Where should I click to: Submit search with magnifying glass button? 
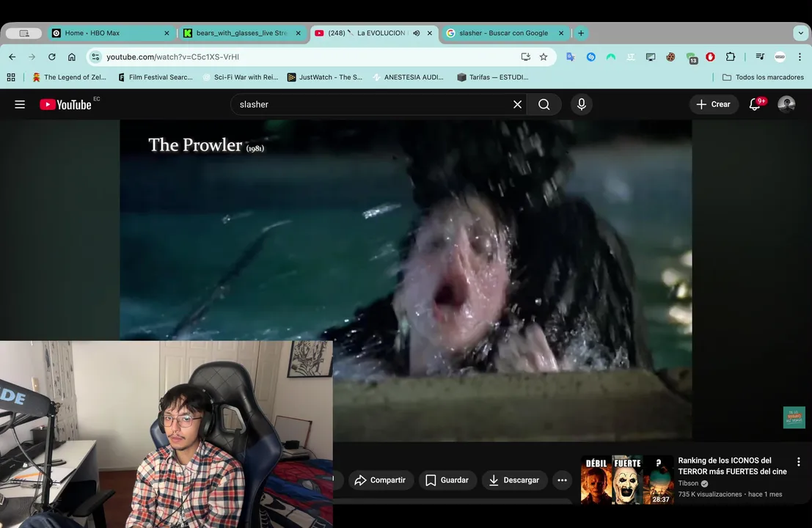point(544,105)
